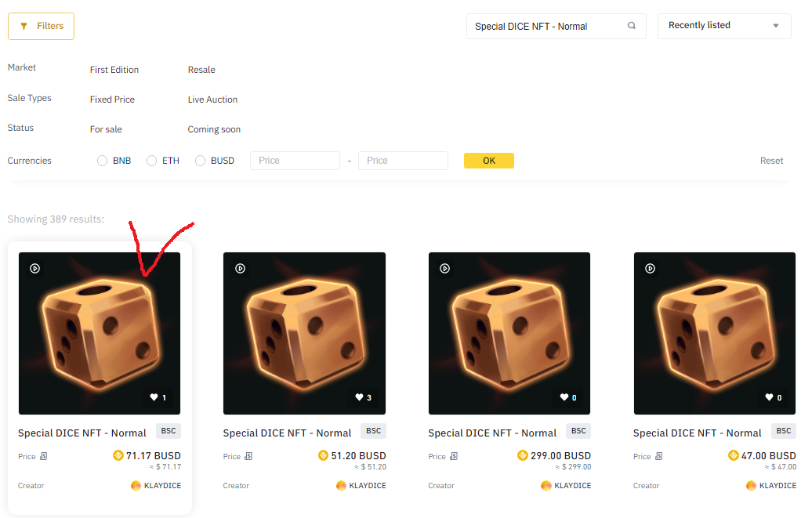The width and height of the screenshot is (812, 518).
Task: Click the BUSD coin icon beside 71.17 BUSD
Action: click(118, 455)
